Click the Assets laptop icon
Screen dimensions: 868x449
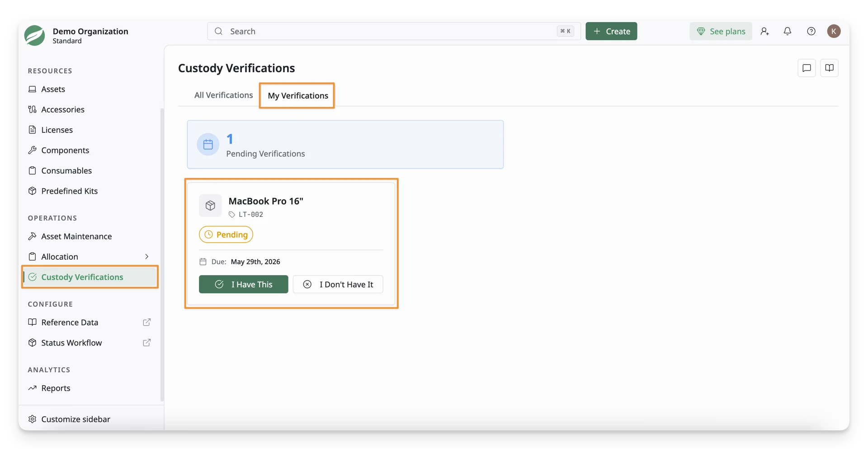click(x=32, y=89)
